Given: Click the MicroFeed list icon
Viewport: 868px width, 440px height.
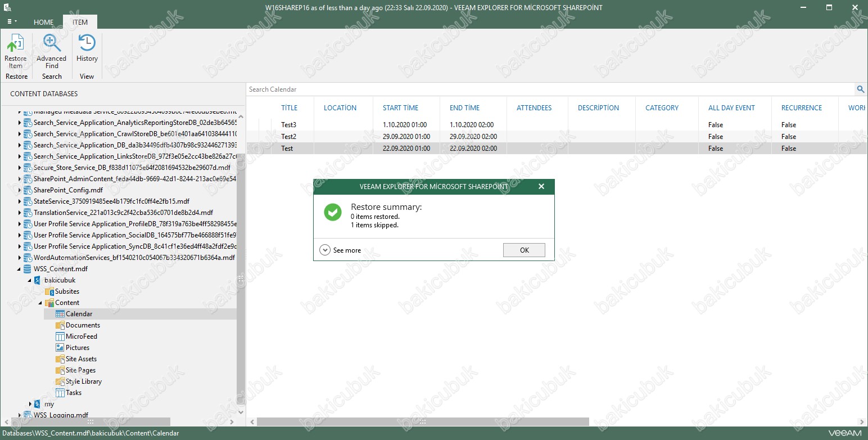Looking at the screenshot, I should click(60, 336).
